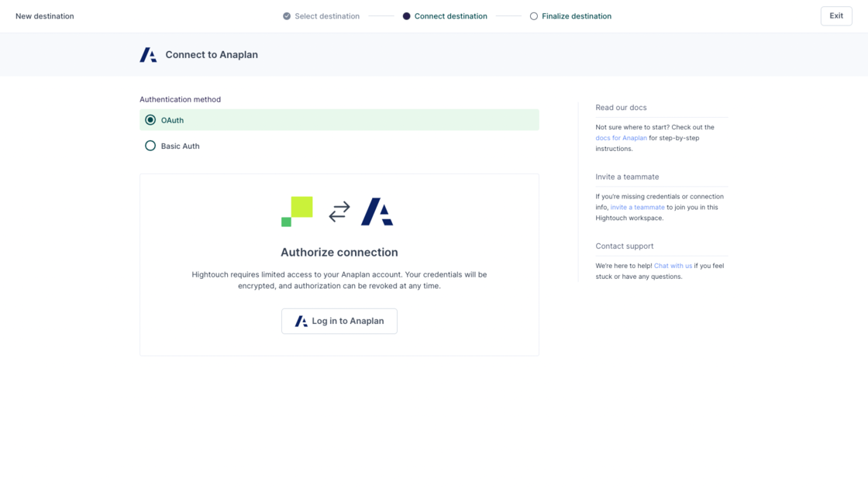Click the Authorize connection heading

[x=339, y=253]
